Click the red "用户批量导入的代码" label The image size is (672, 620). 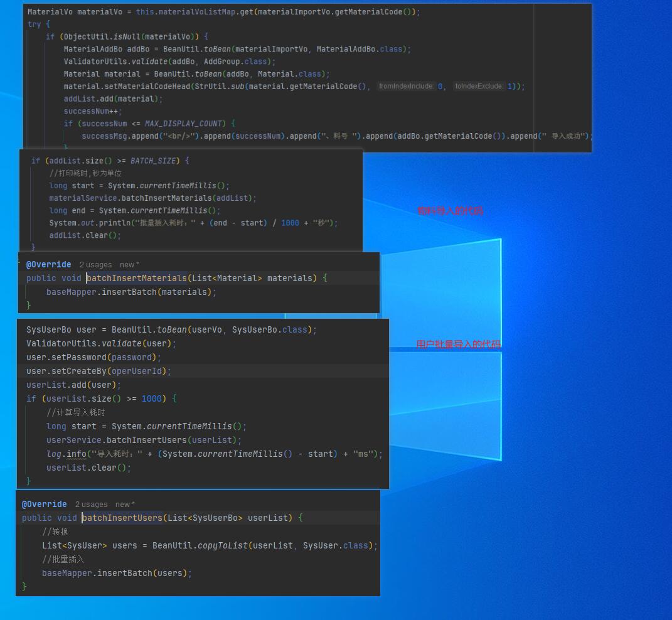458,344
